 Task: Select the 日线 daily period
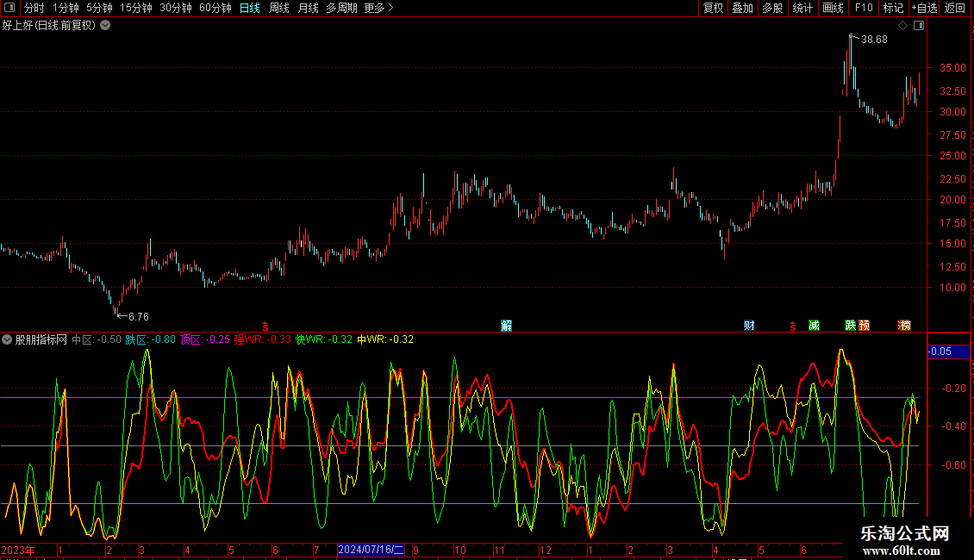pyautogui.click(x=250, y=8)
